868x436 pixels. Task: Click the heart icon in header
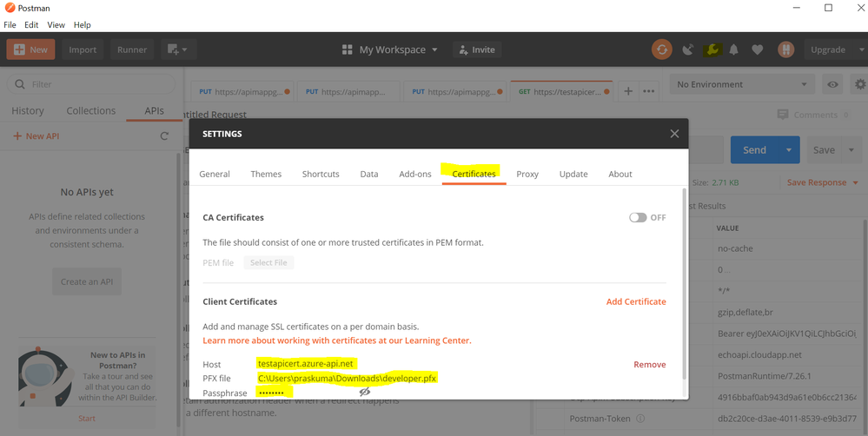758,50
